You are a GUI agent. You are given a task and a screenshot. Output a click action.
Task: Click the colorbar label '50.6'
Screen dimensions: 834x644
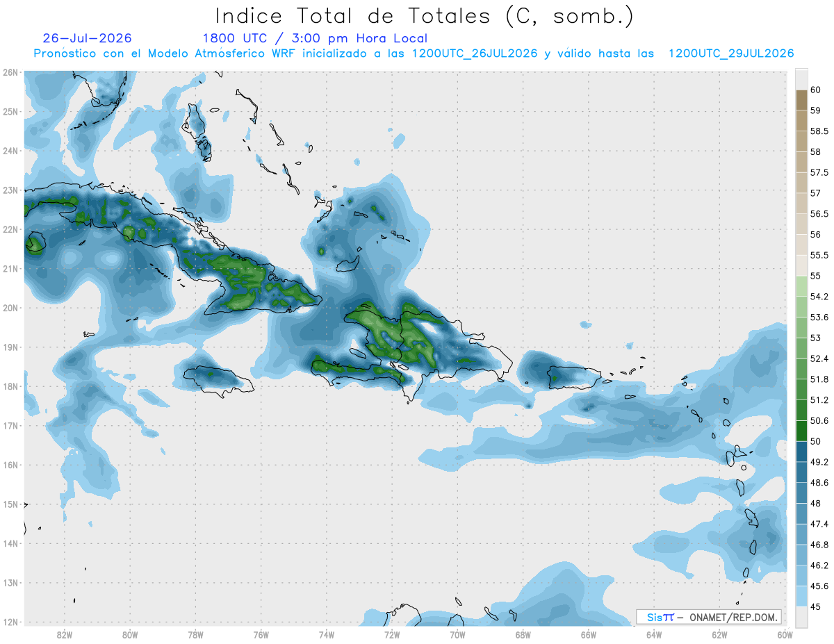click(x=819, y=420)
